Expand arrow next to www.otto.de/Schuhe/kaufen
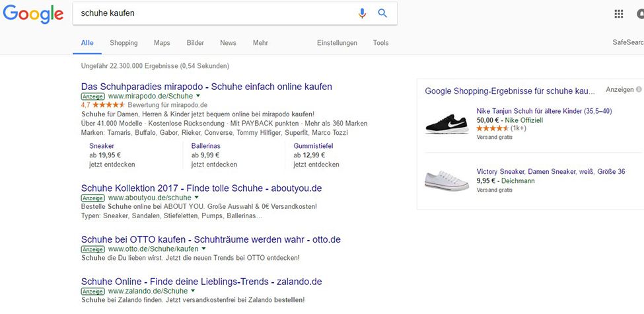Image resolution: width=644 pixels, height=314 pixels. point(203,249)
